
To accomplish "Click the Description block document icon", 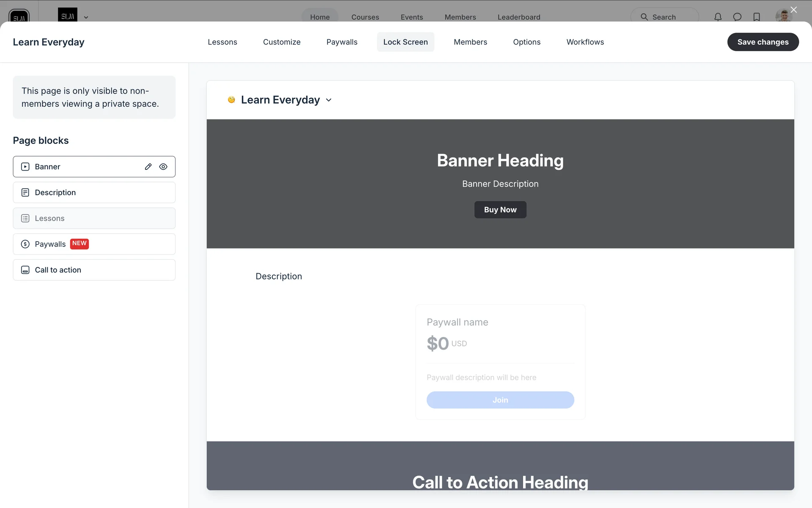I will point(25,193).
